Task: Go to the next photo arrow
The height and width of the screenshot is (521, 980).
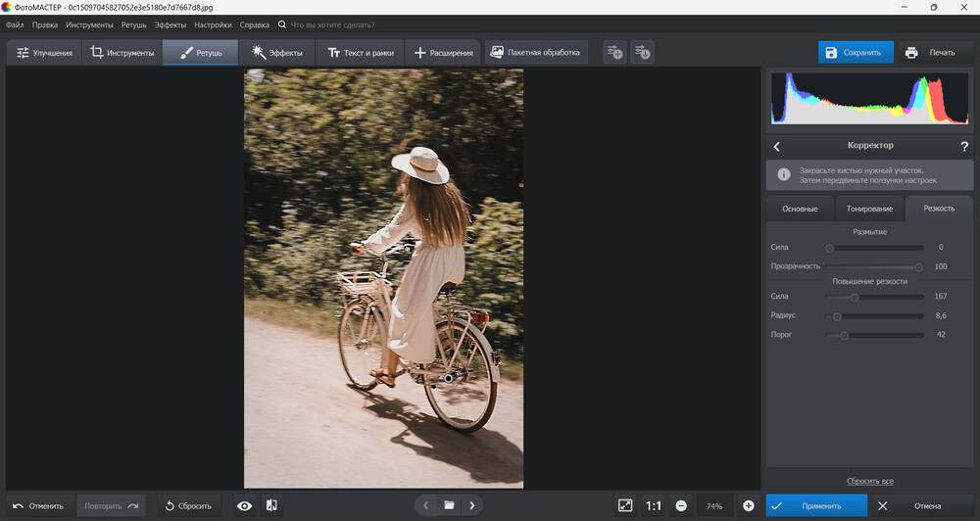Action: click(472, 505)
